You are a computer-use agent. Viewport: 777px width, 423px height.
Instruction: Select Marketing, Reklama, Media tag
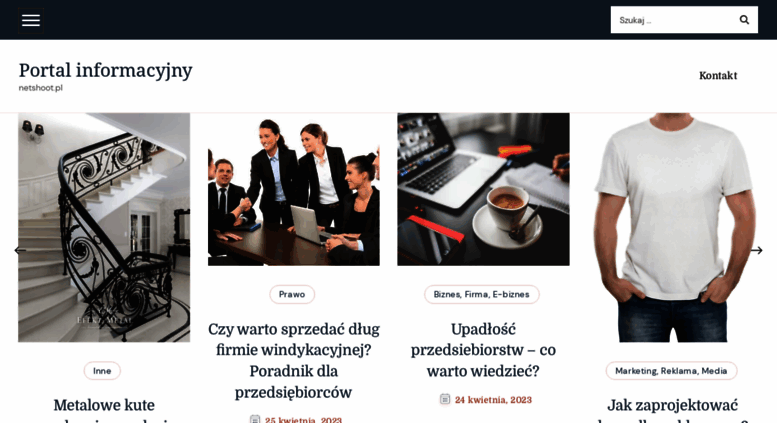[x=671, y=371]
